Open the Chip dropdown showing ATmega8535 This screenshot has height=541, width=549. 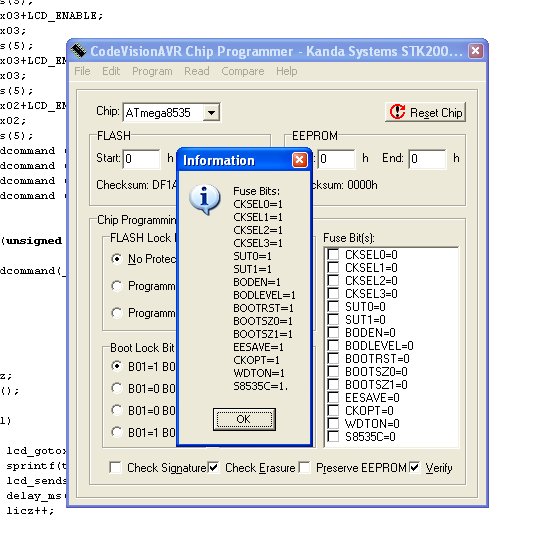[x=211, y=113]
